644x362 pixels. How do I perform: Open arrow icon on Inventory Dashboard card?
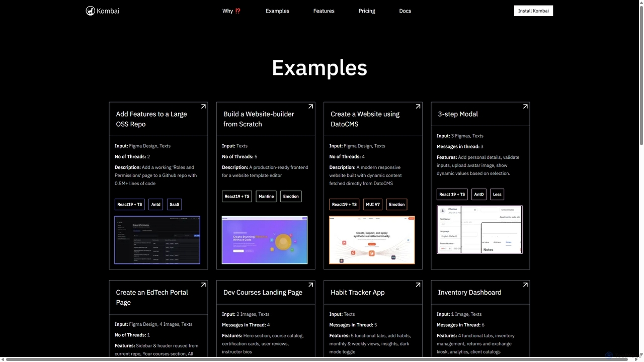click(525, 285)
